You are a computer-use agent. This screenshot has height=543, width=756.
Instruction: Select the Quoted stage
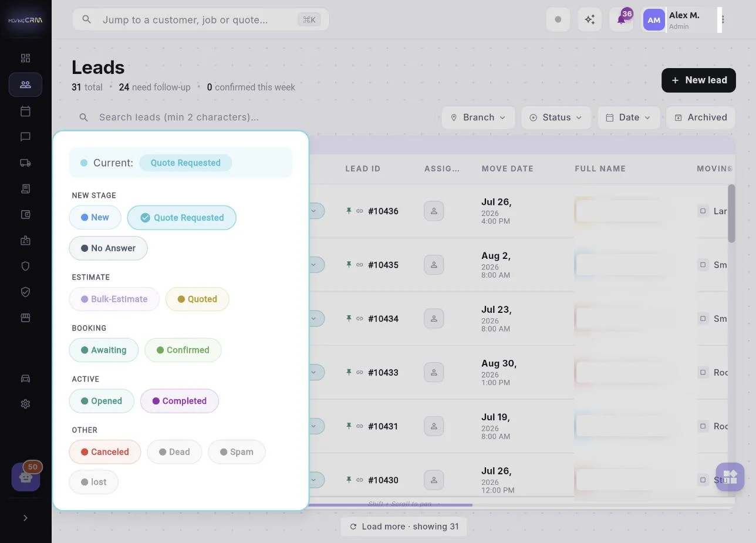pyautogui.click(x=197, y=299)
